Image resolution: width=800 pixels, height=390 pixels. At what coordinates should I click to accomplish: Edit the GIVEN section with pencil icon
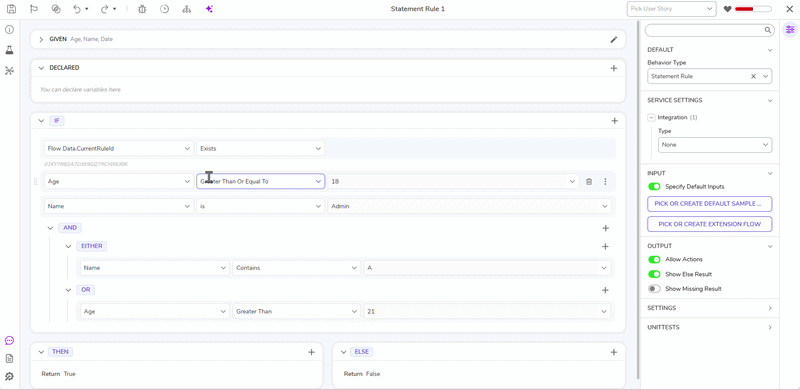click(x=614, y=39)
